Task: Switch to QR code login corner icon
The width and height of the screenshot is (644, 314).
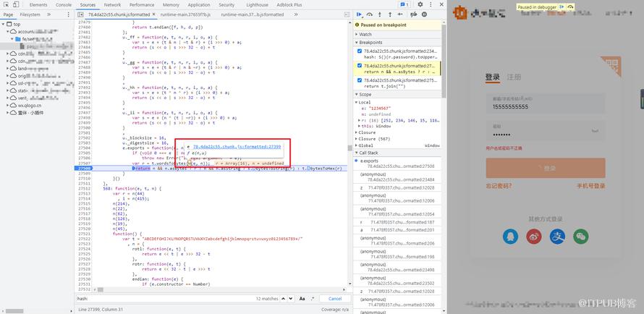Action: coord(612,66)
